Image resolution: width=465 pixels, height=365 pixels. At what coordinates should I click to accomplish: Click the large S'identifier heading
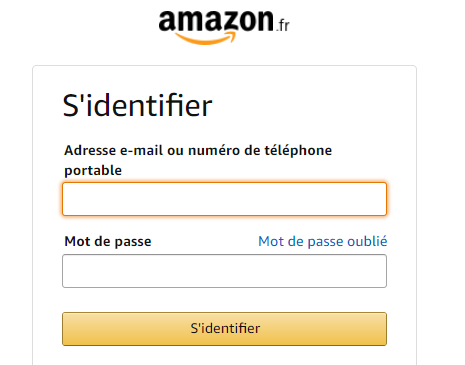(x=137, y=105)
